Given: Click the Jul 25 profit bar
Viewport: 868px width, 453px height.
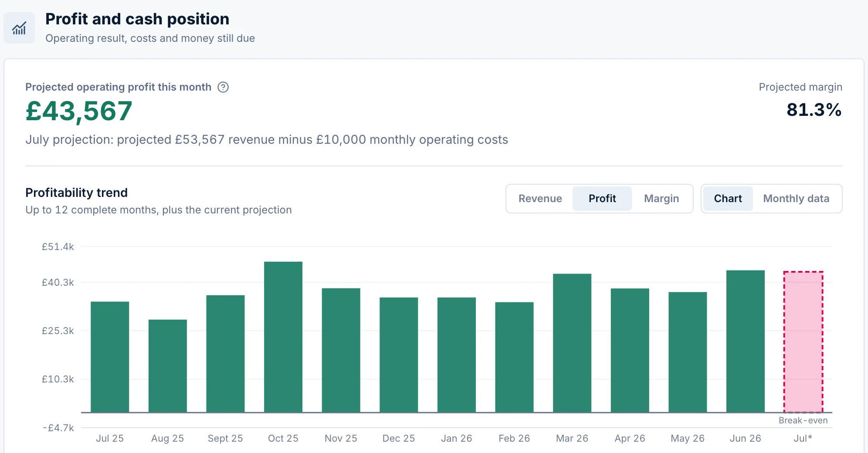Looking at the screenshot, I should (110, 357).
